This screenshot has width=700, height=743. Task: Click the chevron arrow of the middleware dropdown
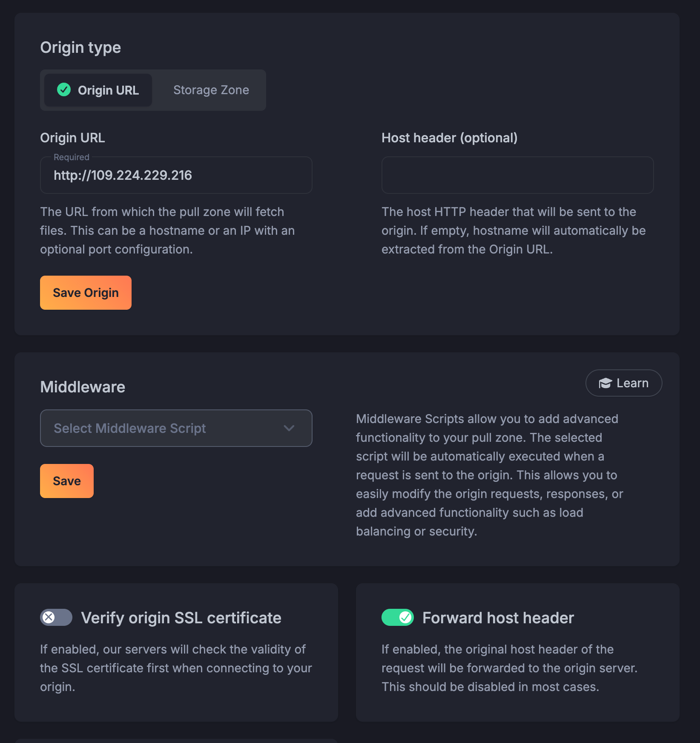289,428
